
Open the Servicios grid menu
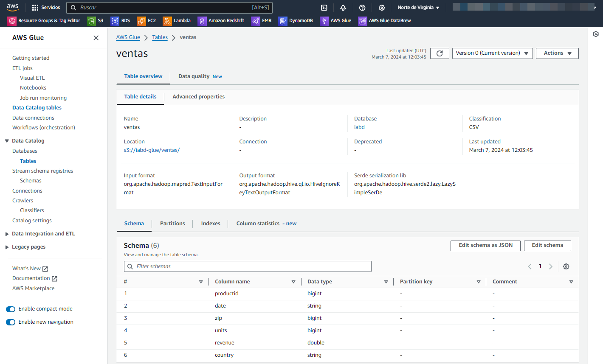pos(46,8)
